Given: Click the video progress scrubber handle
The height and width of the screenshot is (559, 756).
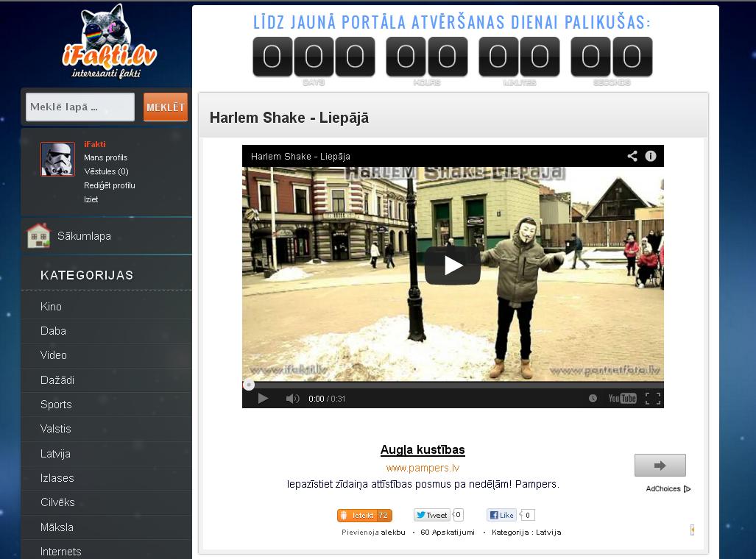Looking at the screenshot, I should coord(248,385).
